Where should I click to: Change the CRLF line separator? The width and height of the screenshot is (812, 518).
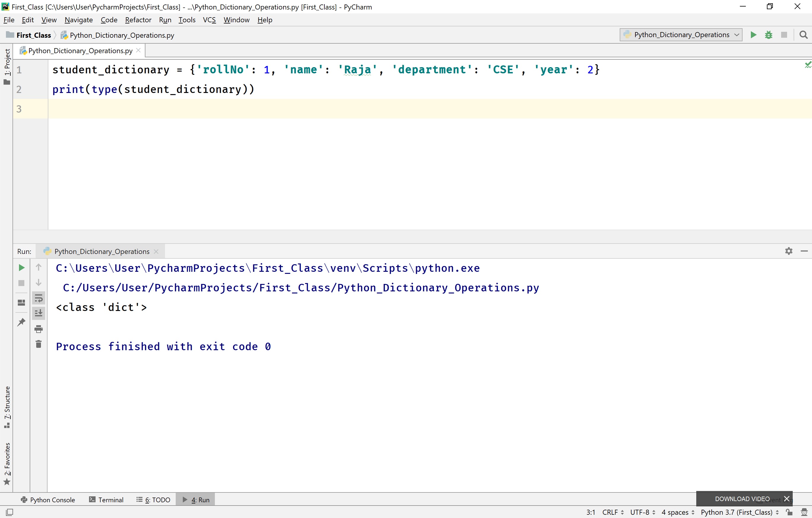coord(613,512)
